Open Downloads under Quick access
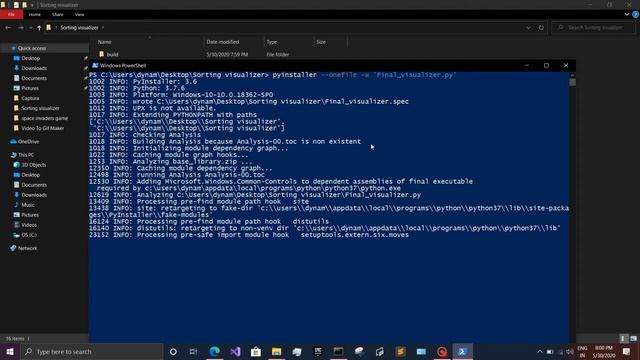The image size is (640, 360). pyautogui.click(x=34, y=68)
